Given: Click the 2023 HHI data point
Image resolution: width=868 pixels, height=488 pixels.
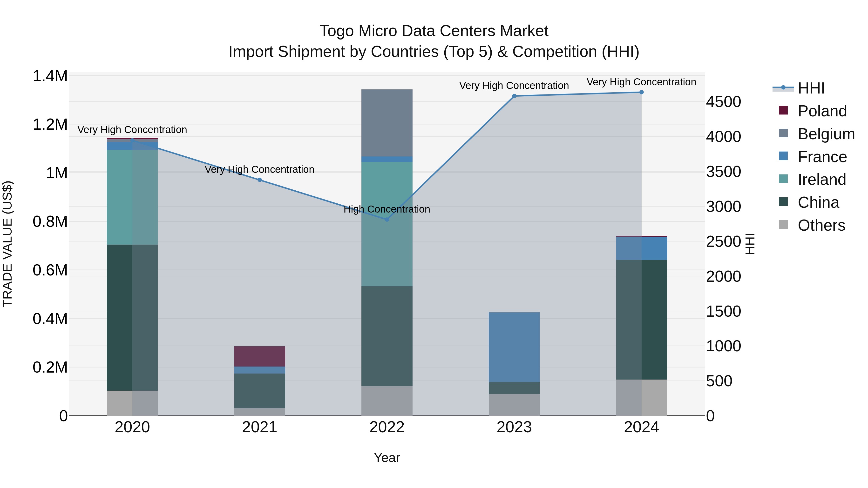Looking at the screenshot, I should 514,96.
